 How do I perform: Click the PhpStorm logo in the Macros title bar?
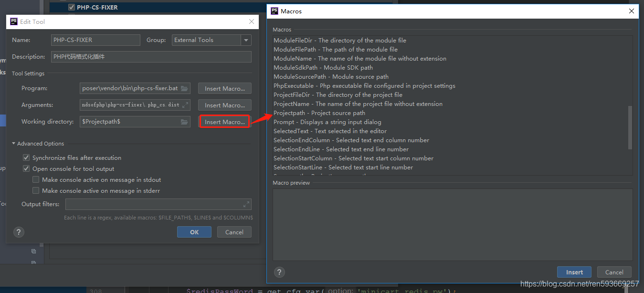274,10
